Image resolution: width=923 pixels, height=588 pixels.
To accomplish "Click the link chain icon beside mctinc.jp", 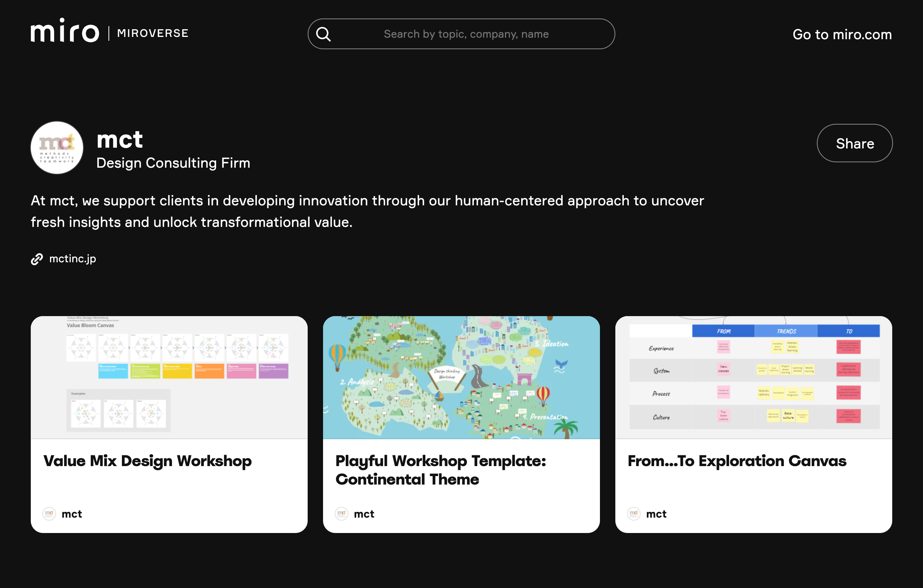I will [37, 259].
